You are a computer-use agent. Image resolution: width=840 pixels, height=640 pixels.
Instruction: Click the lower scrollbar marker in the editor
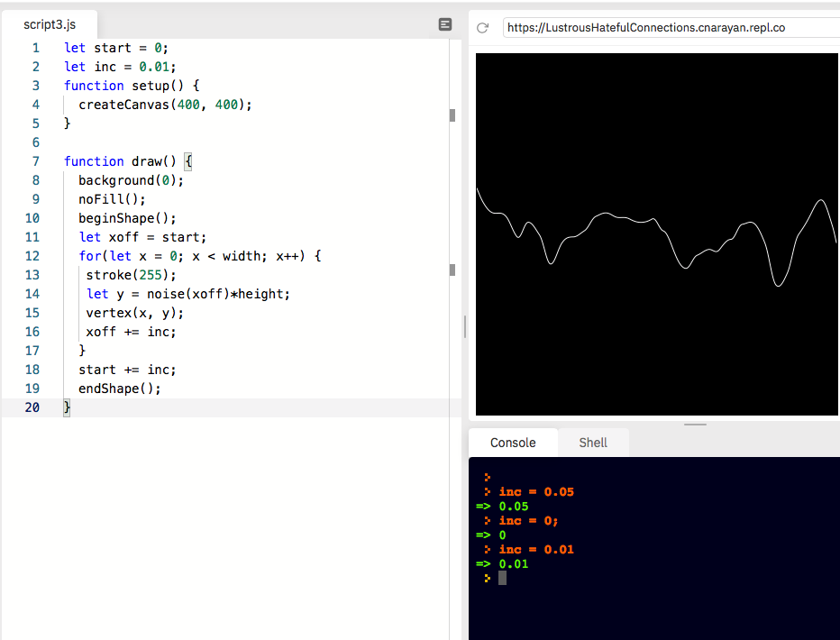tap(452, 270)
